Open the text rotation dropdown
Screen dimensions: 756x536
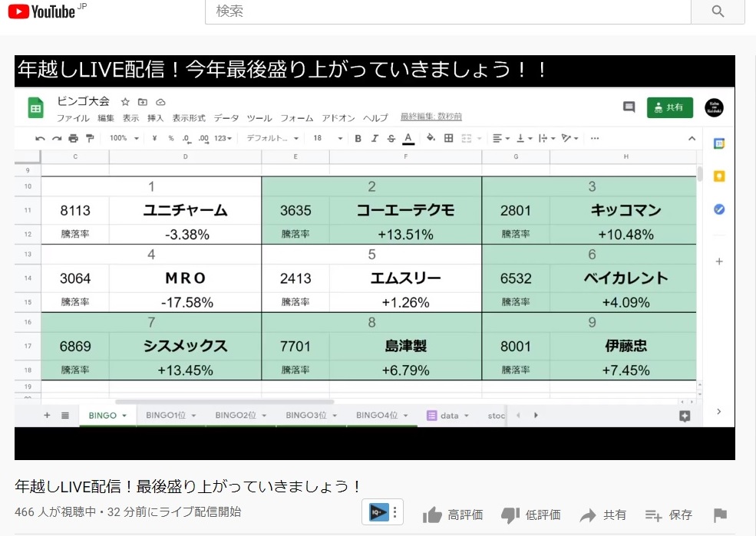tap(569, 139)
